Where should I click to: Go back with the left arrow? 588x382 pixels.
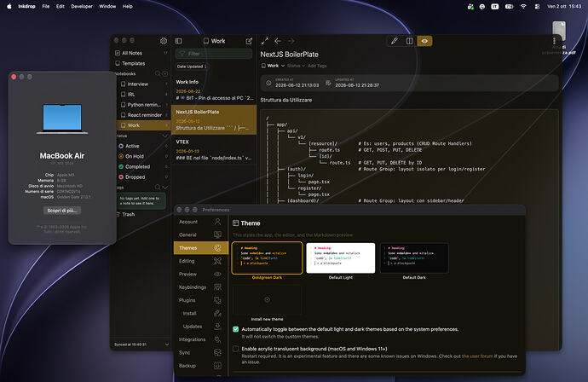point(278,41)
